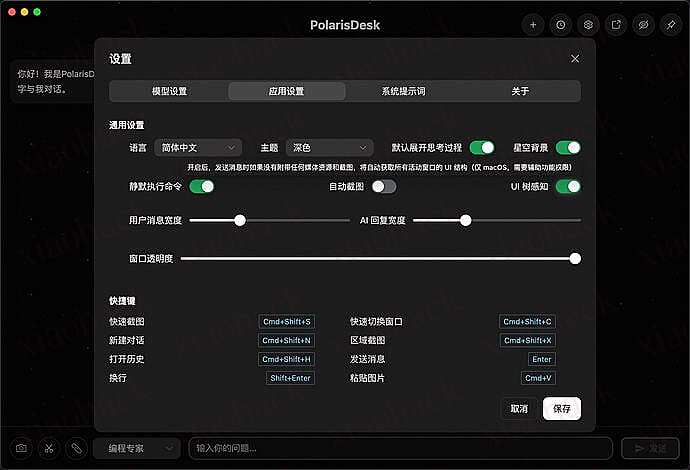Open chat history clock icon

[561, 24]
